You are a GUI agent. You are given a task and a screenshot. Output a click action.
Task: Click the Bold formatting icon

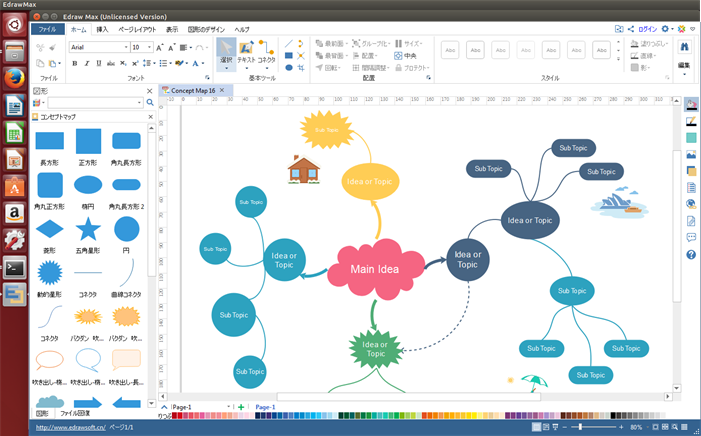74,63
